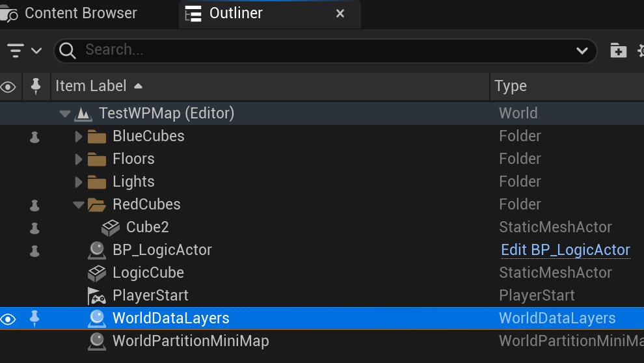Open the Edit BP_LogicActor link
Image resolution: width=644 pixels, height=363 pixels.
pyautogui.click(x=565, y=250)
